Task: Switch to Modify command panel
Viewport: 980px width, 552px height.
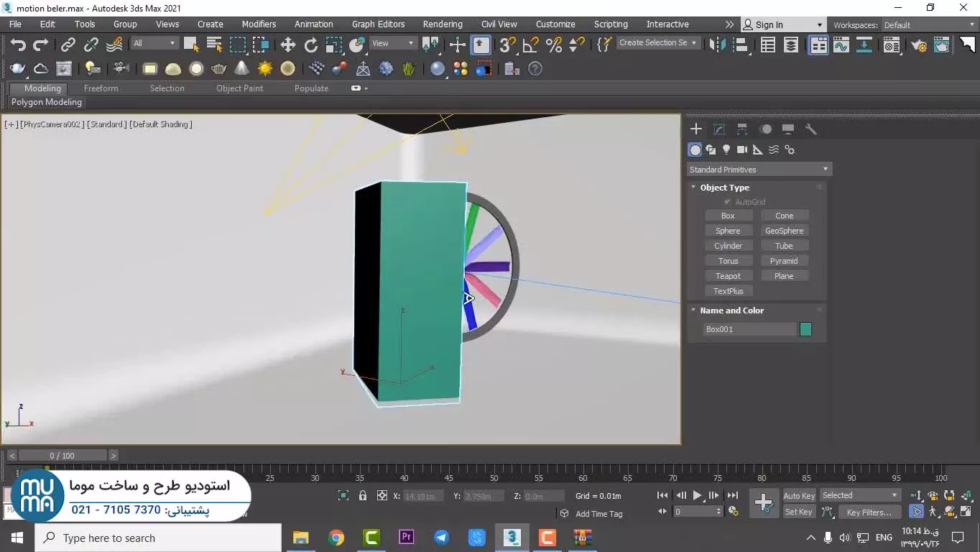Action: click(719, 129)
